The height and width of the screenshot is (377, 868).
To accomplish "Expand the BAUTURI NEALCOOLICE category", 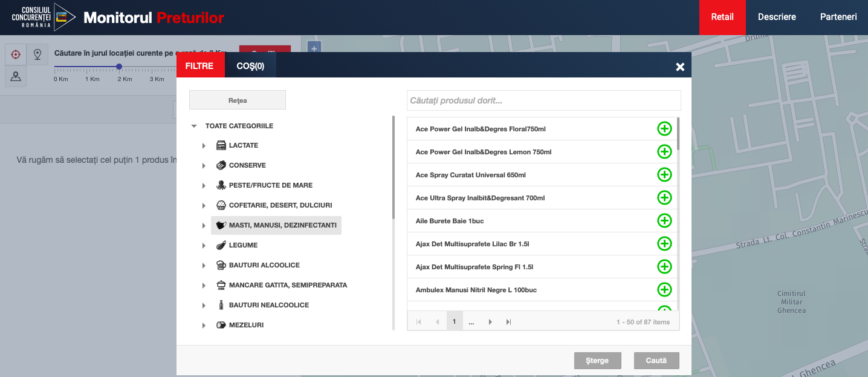I will pyautogui.click(x=204, y=306).
